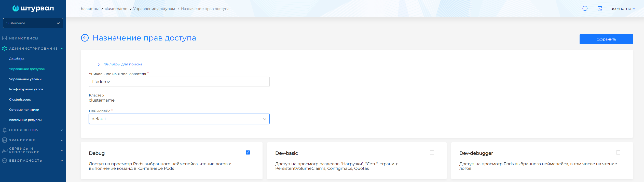Open the username account menu
Screen dimensions: 644x182
coord(623,9)
